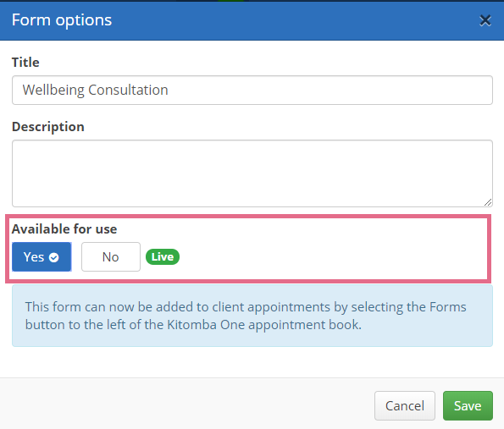Set Available for use to Yes
Image resolution: width=504 pixels, height=429 pixels.
coord(42,257)
